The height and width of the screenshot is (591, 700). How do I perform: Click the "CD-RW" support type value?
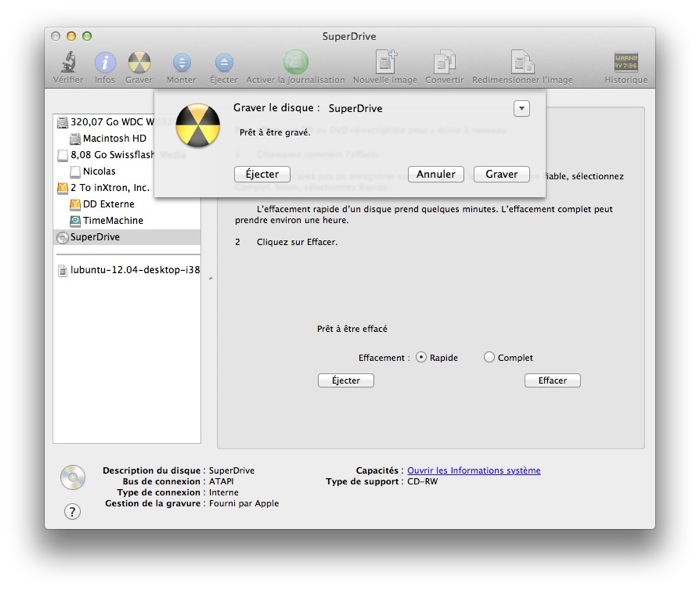pyautogui.click(x=422, y=482)
